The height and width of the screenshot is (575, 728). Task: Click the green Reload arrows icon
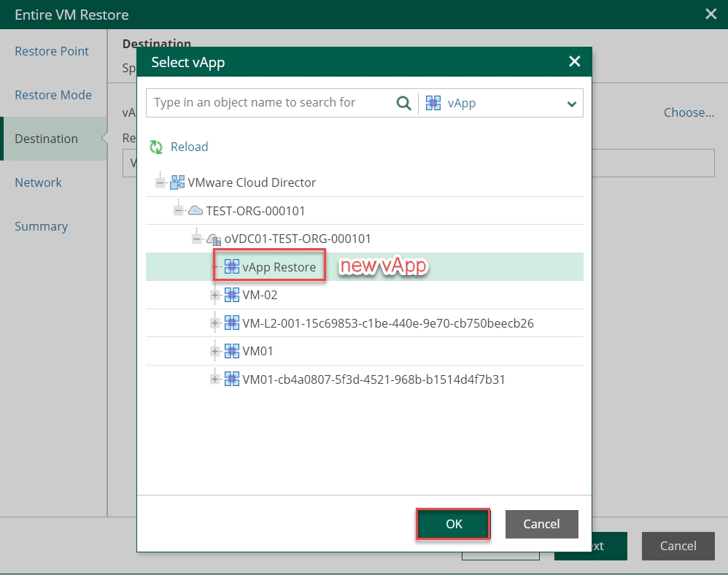point(156,147)
